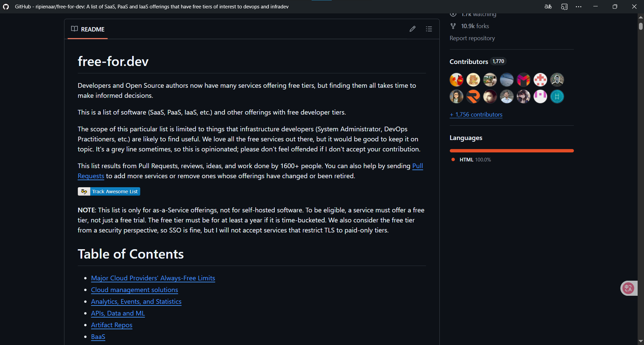
Task: Edit the README with pencil icon
Action: pyautogui.click(x=413, y=29)
